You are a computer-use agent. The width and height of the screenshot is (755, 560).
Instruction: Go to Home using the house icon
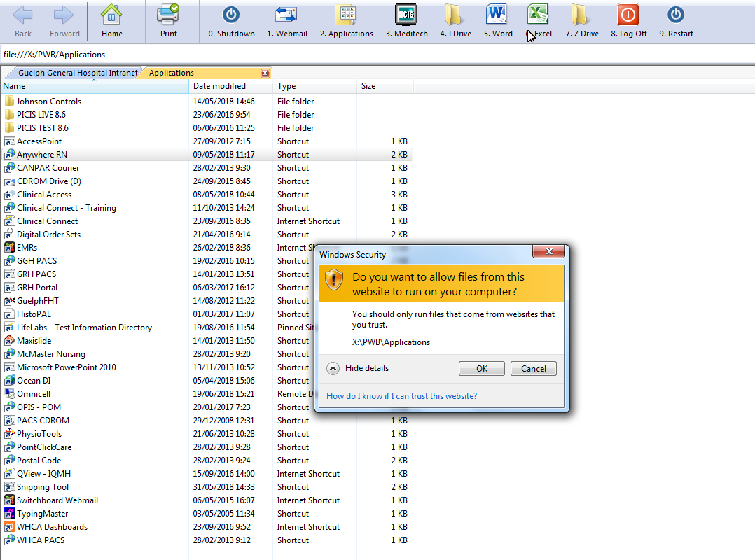(111, 15)
